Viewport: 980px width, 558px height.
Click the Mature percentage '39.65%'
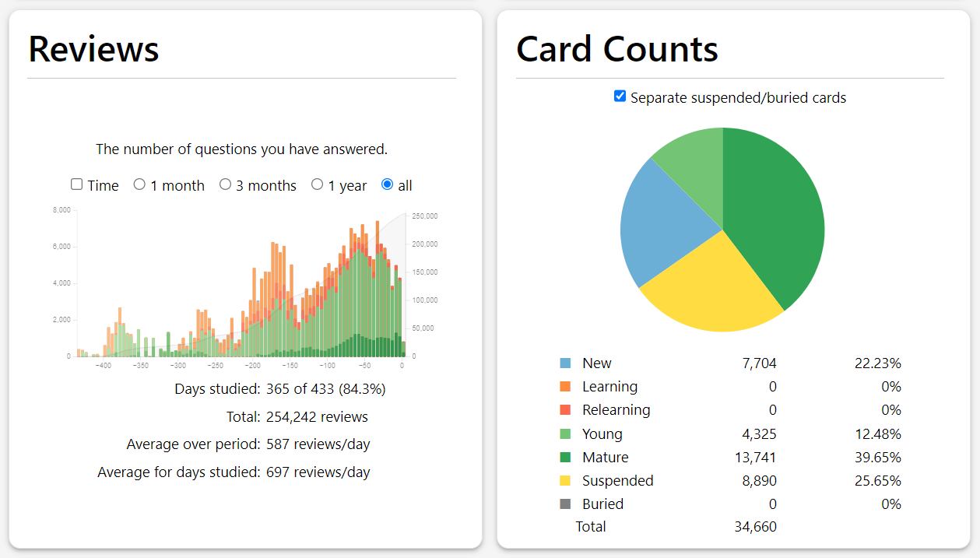coord(878,457)
